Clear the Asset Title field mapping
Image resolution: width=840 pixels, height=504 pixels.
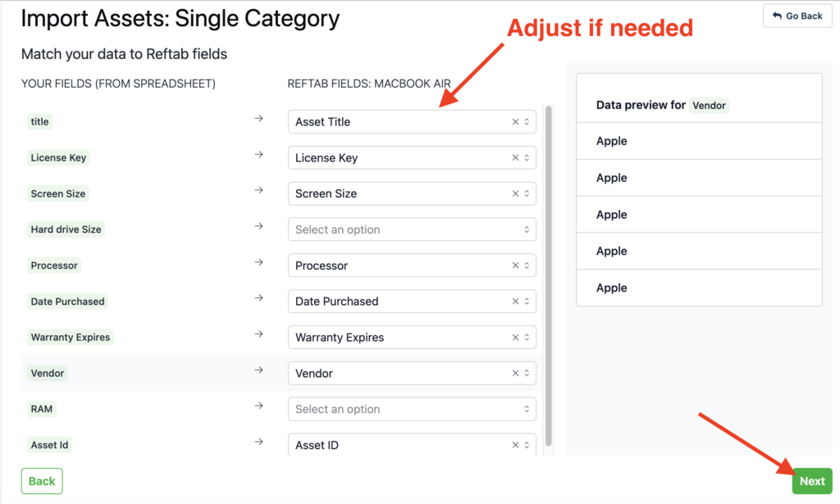point(515,122)
